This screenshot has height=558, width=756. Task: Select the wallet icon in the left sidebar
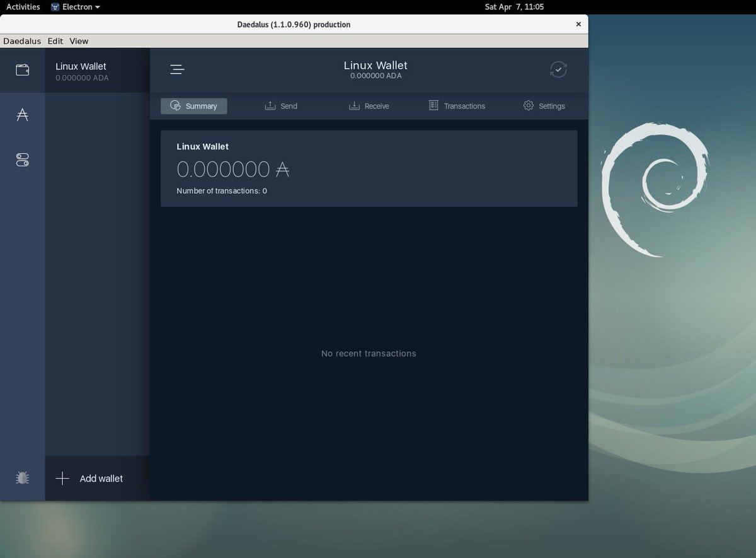click(x=22, y=69)
